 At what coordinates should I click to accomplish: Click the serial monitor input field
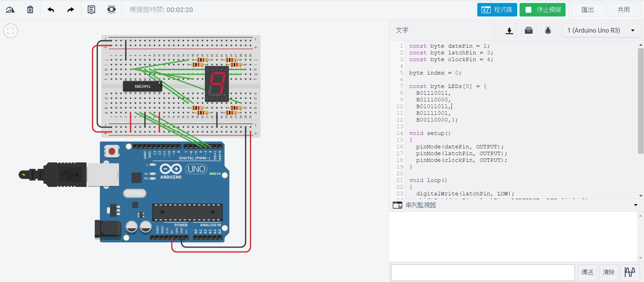tap(483, 272)
